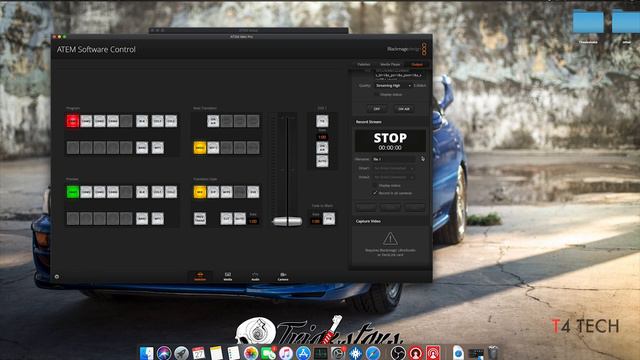This screenshot has height=360, width=640.
Task: Click the FTB button
Action: (329, 219)
